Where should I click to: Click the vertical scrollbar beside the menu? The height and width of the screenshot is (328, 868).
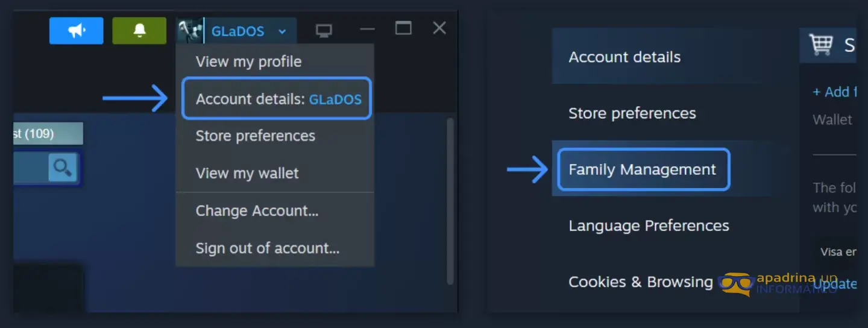pos(449,201)
